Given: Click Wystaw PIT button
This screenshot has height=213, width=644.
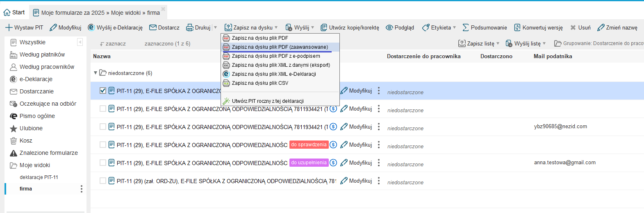Looking at the screenshot, I should (x=24, y=27).
